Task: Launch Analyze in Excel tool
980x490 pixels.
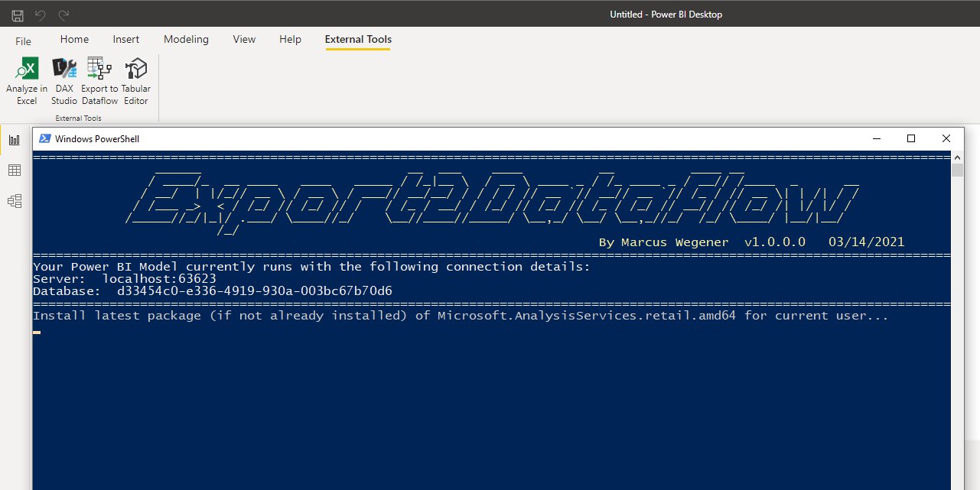Action: click(27, 82)
